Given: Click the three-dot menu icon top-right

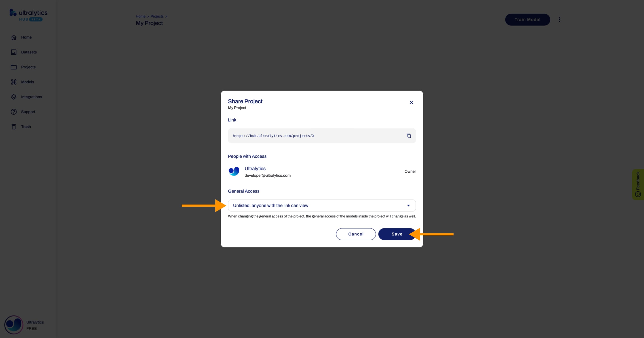Looking at the screenshot, I should click(559, 20).
